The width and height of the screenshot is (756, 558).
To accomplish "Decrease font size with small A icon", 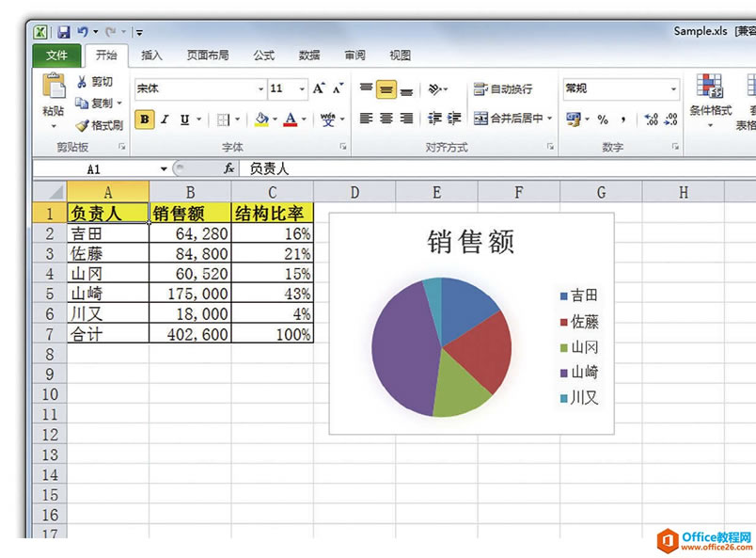I will pyautogui.click(x=339, y=88).
